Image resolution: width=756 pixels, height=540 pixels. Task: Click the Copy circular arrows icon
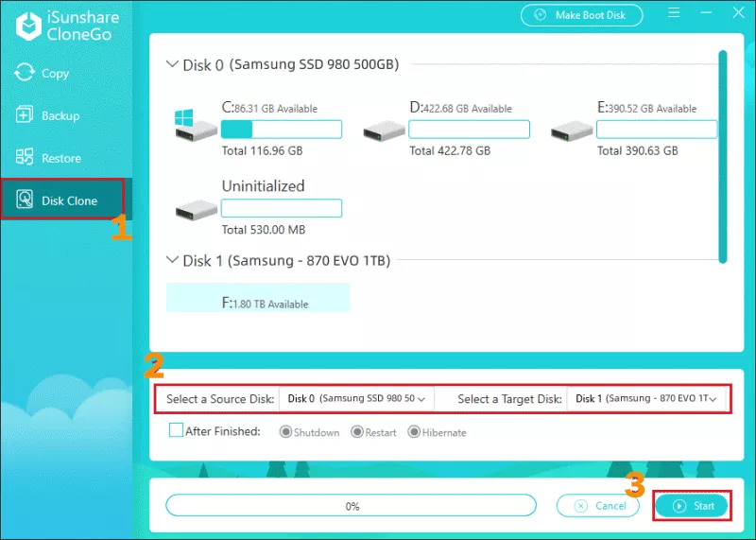click(x=25, y=73)
